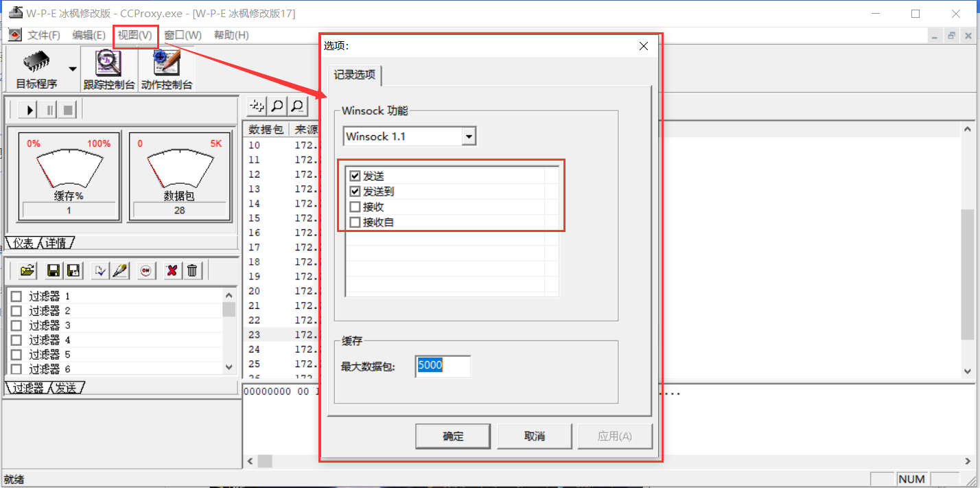
Task: Expand the 目标程序 dropdown arrow
Action: [x=71, y=69]
